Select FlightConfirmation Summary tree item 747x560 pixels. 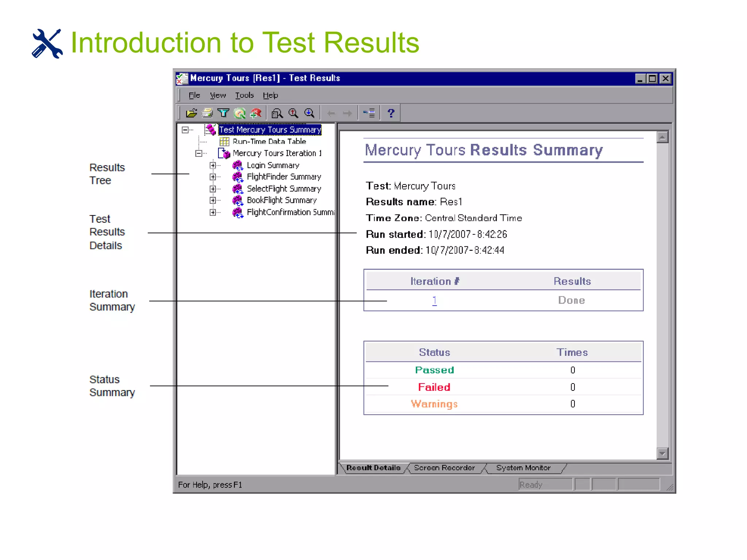pyautogui.click(x=290, y=212)
